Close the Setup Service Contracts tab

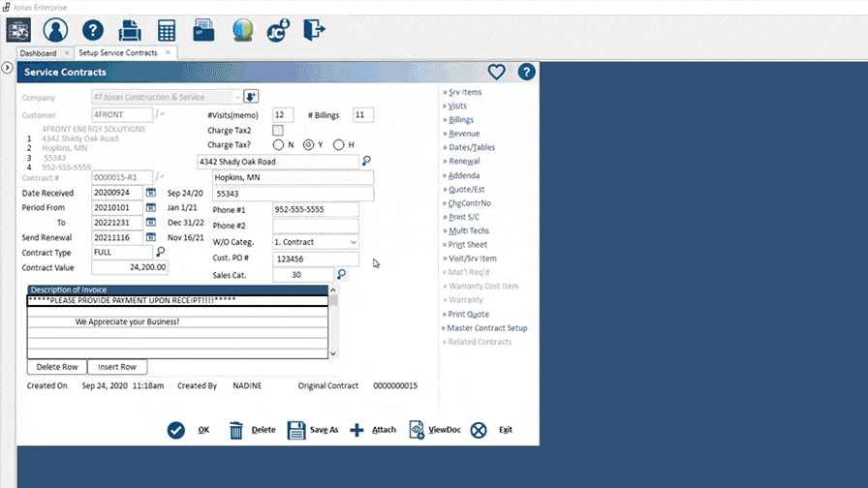click(x=168, y=52)
